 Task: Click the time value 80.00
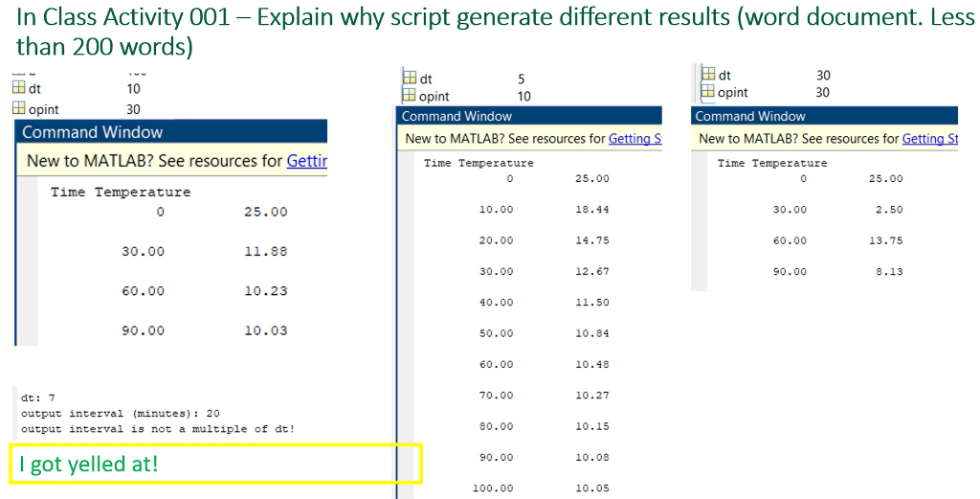point(497,426)
